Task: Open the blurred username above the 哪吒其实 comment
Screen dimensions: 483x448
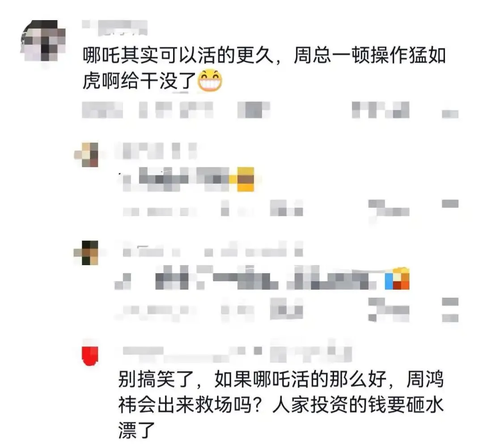Action: pos(114,28)
